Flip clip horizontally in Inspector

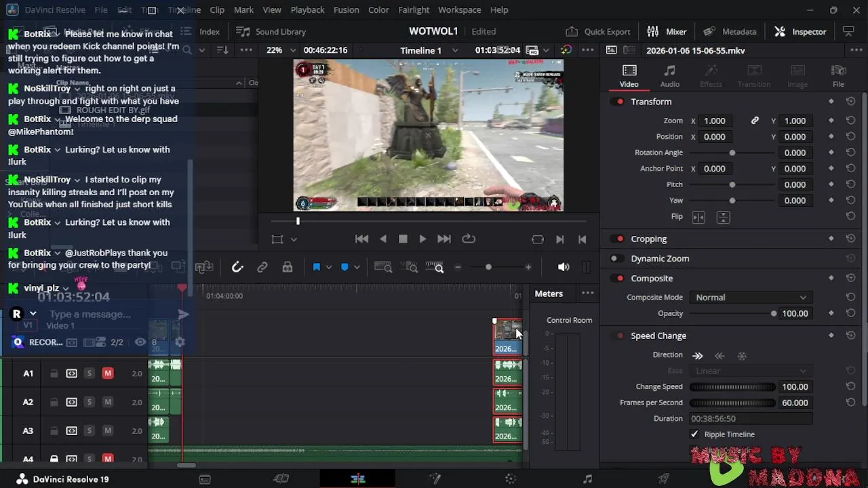point(698,217)
